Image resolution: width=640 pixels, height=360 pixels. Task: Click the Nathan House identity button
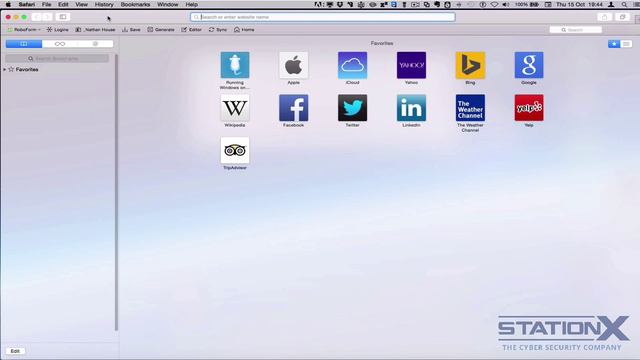96,30
